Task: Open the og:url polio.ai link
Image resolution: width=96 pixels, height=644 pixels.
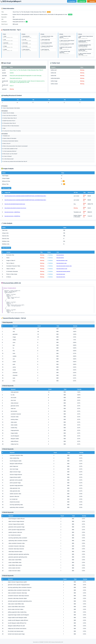Action: (16, 78)
